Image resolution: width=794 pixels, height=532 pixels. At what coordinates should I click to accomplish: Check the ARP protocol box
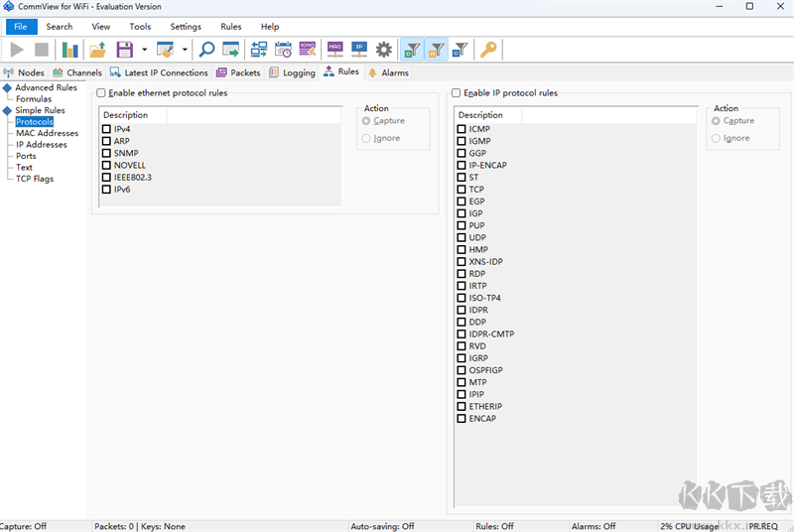[x=106, y=142]
